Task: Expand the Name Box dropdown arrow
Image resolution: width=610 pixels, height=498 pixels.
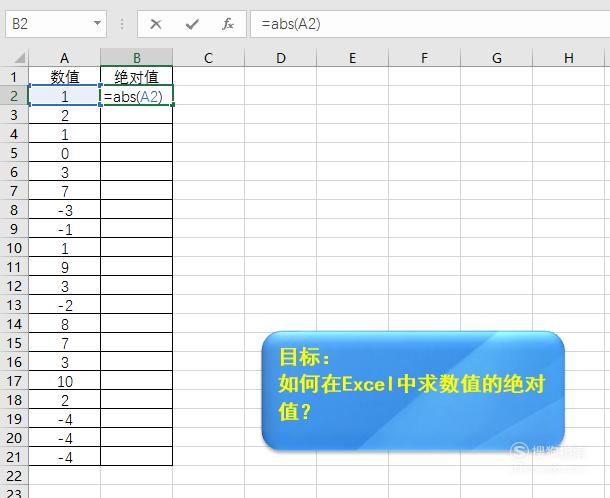Action: tap(97, 24)
